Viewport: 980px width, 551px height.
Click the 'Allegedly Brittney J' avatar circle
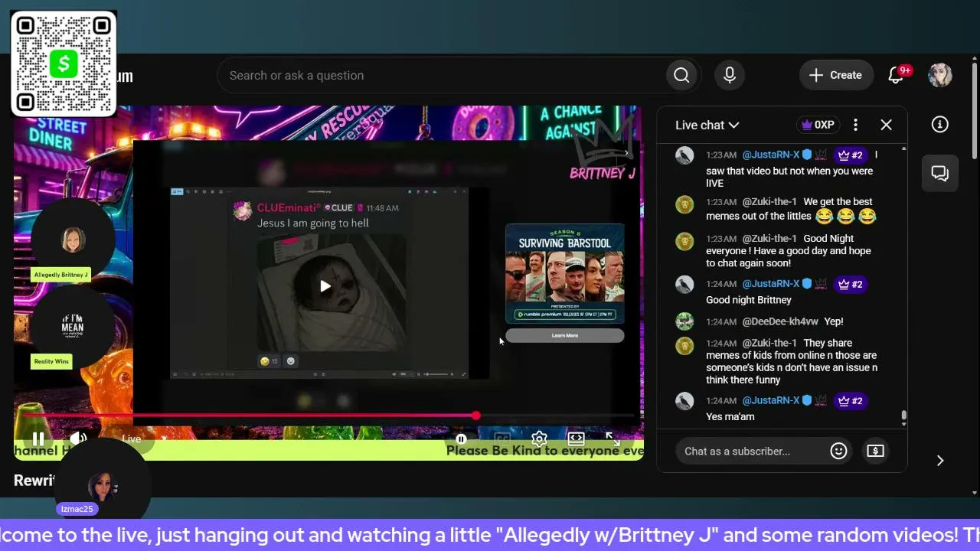click(x=73, y=240)
